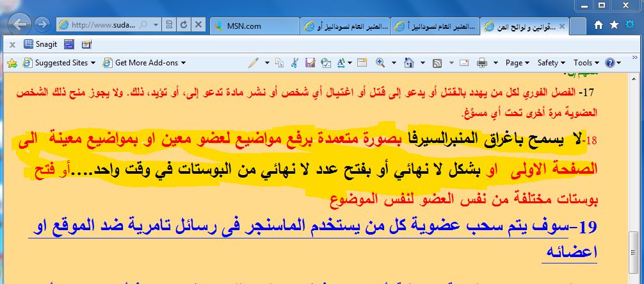The height and width of the screenshot is (284, 644).
Task: Click the vertical scrollbar thumb
Action: point(634,253)
